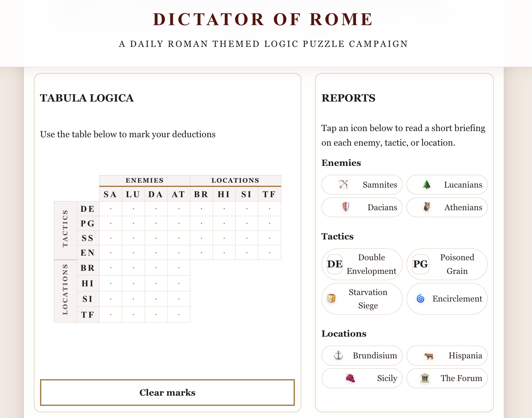Click the Starvation Siege bread icon
Image resolution: width=532 pixels, height=418 pixels.
(x=331, y=298)
